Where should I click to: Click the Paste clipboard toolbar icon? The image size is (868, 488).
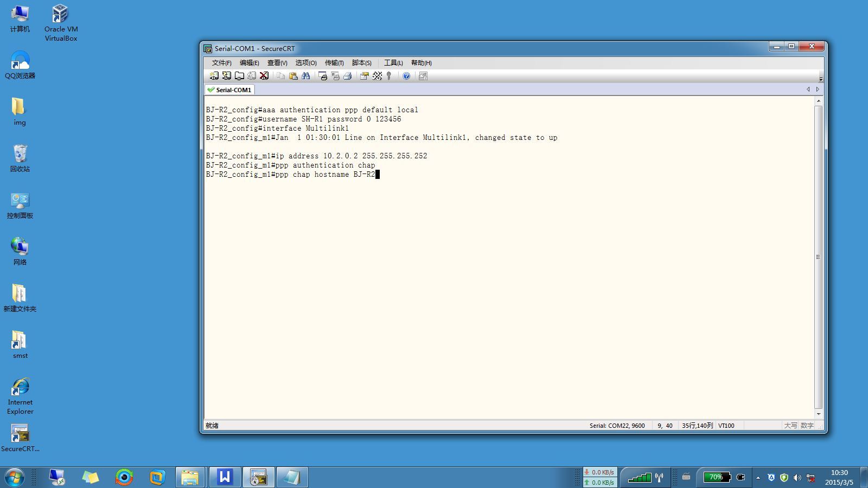(x=293, y=76)
